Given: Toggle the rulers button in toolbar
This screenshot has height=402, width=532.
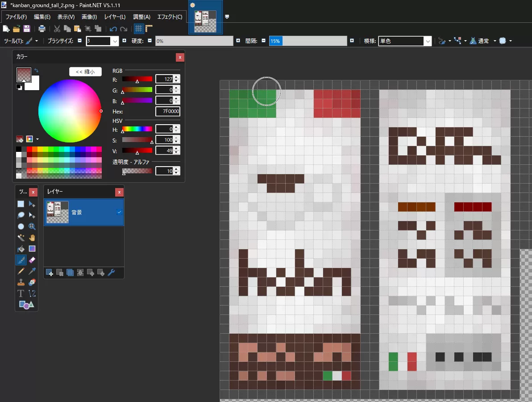Looking at the screenshot, I should click(x=149, y=29).
